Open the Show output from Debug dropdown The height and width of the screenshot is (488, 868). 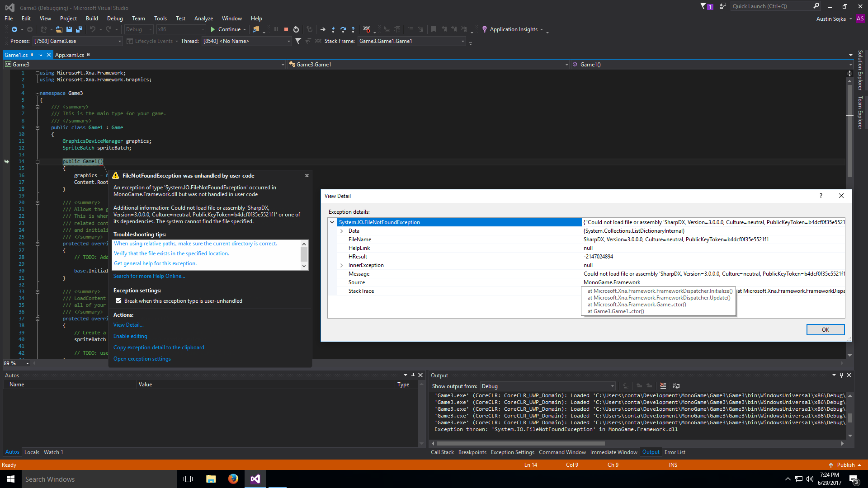pos(613,386)
